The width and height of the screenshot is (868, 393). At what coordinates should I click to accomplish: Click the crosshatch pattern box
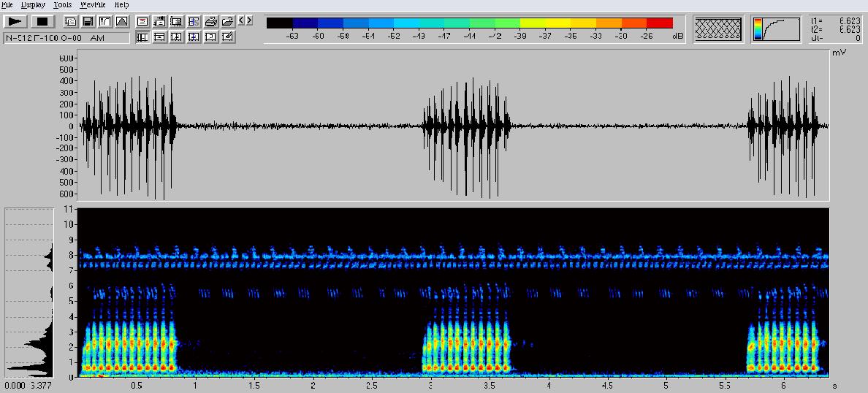click(717, 29)
